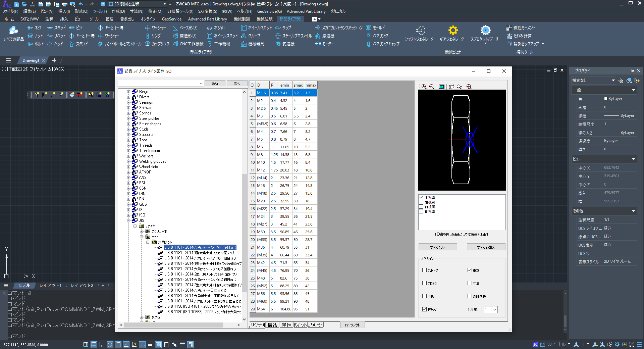Select JIS B 1190 (ISO 4161) flange nut
This screenshot has width=644, height=349.
tap(203, 306)
